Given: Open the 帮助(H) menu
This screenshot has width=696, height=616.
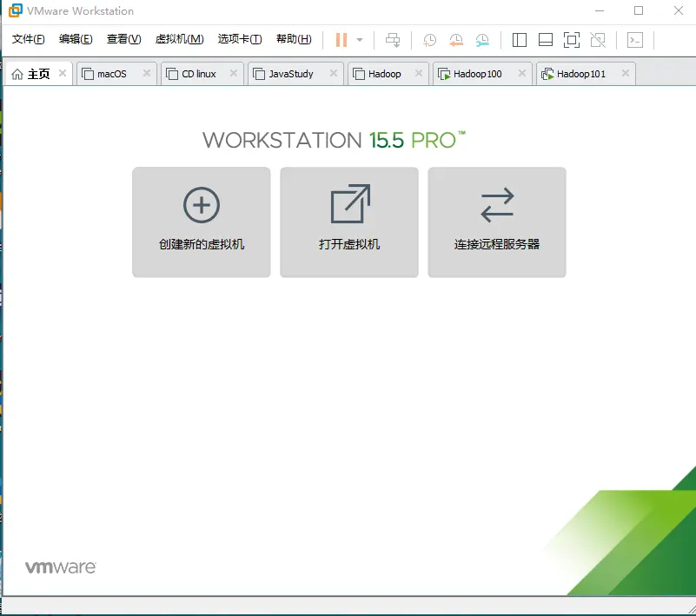Looking at the screenshot, I should [294, 39].
